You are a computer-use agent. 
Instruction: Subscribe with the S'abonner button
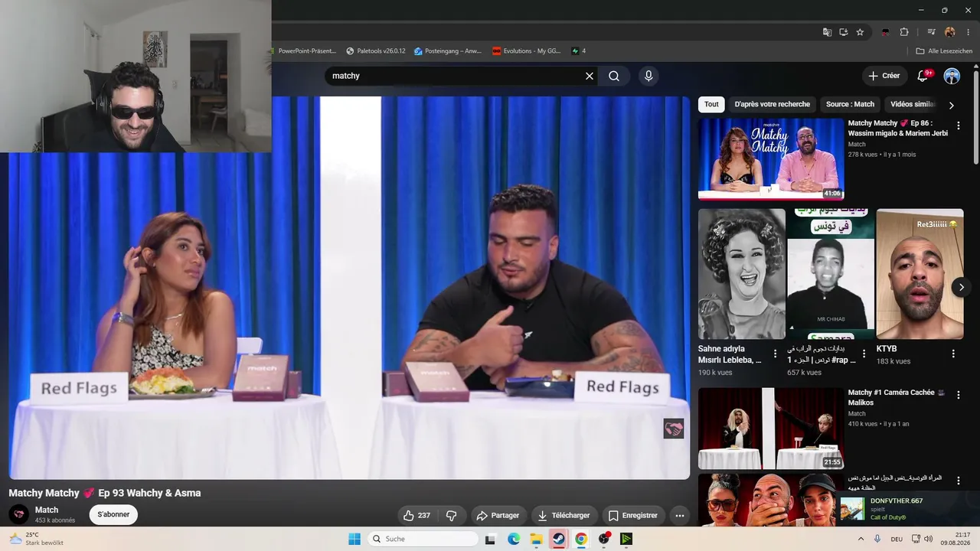point(113,514)
